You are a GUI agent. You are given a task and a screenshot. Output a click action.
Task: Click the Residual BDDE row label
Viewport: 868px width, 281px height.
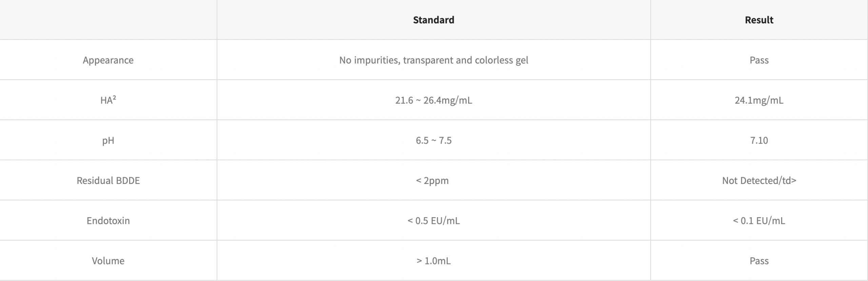[x=108, y=180]
